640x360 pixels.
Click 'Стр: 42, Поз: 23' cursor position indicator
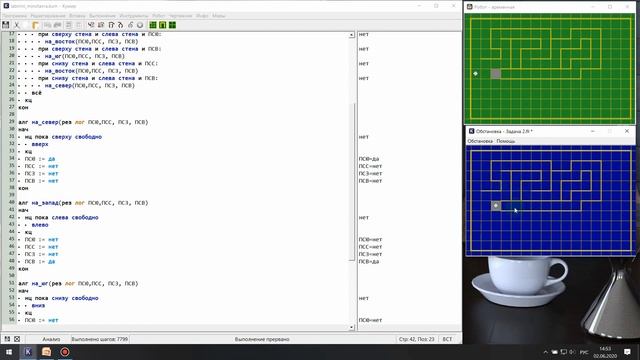pos(416,339)
